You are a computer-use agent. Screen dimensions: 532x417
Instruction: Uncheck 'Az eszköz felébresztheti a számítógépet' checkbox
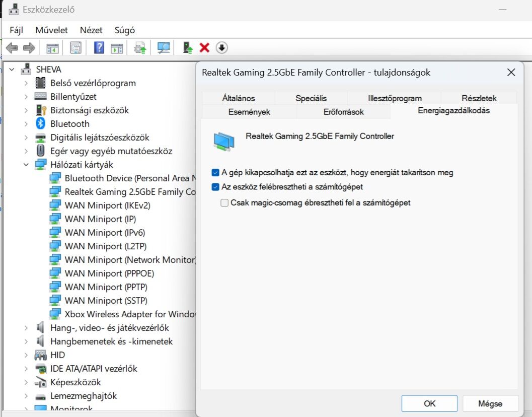(215, 187)
